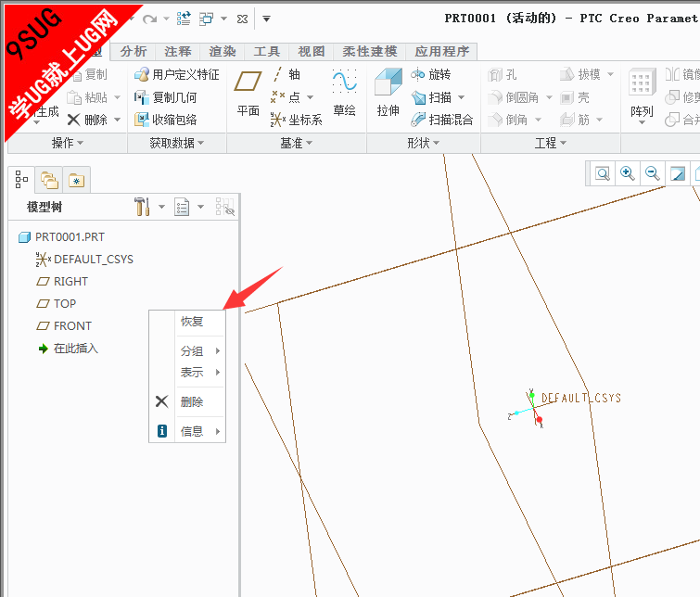This screenshot has height=597, width=700.
Task: Expand the Shapes (形状) group dropdown
Action: pos(423,143)
